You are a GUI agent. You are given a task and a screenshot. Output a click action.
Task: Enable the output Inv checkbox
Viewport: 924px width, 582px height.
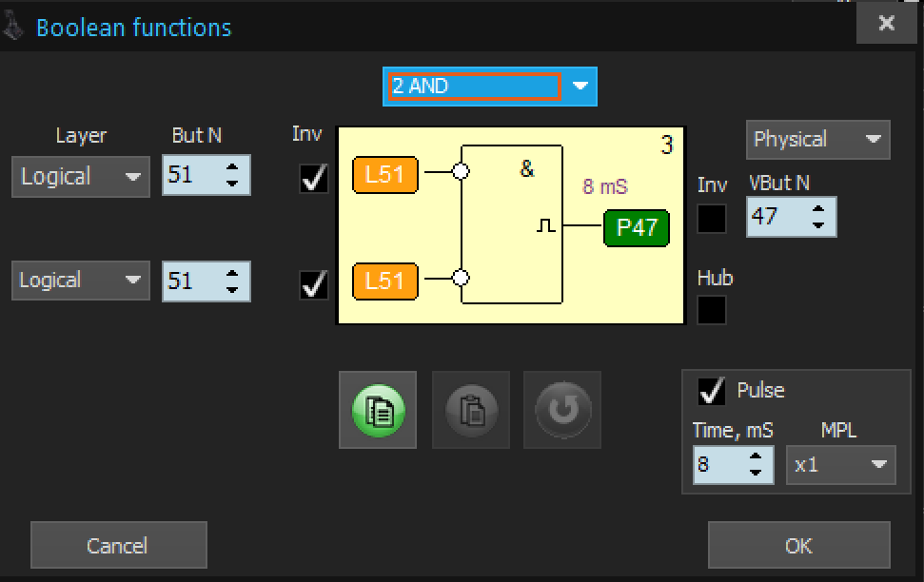click(x=712, y=219)
